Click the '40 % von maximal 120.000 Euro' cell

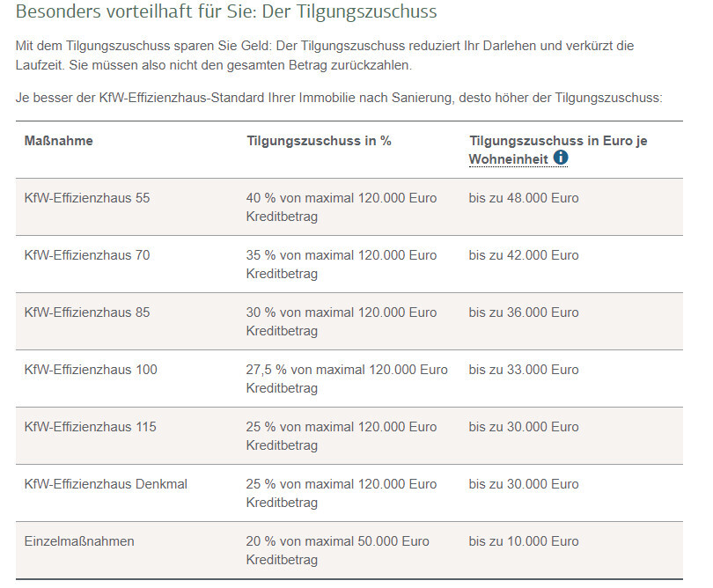(x=342, y=207)
